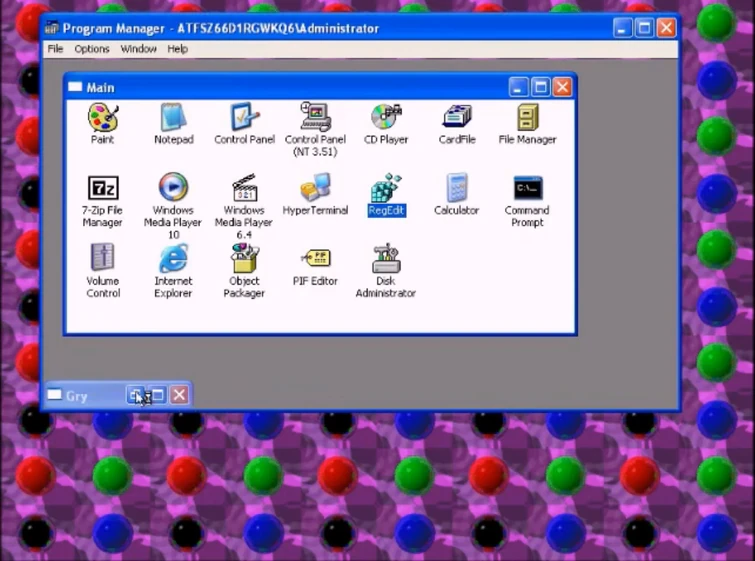Open Windows Media Player 10 icon
755x561 pixels.
(x=173, y=187)
